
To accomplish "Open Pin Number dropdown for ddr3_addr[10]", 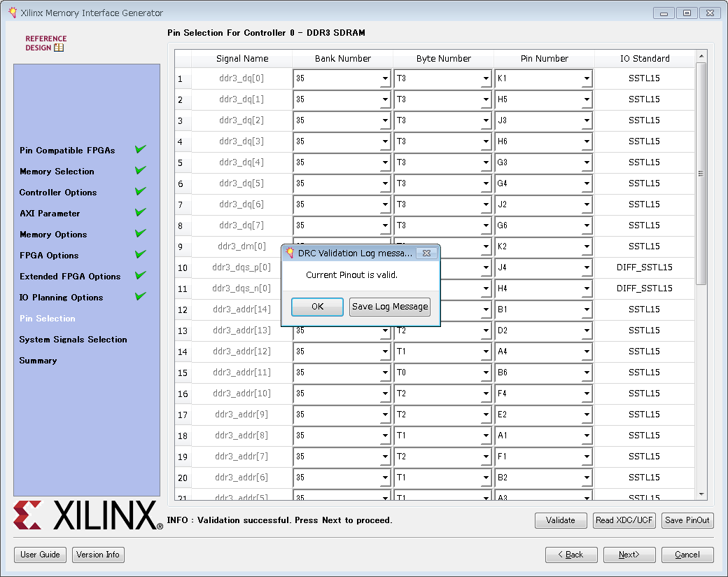I will click(x=586, y=394).
